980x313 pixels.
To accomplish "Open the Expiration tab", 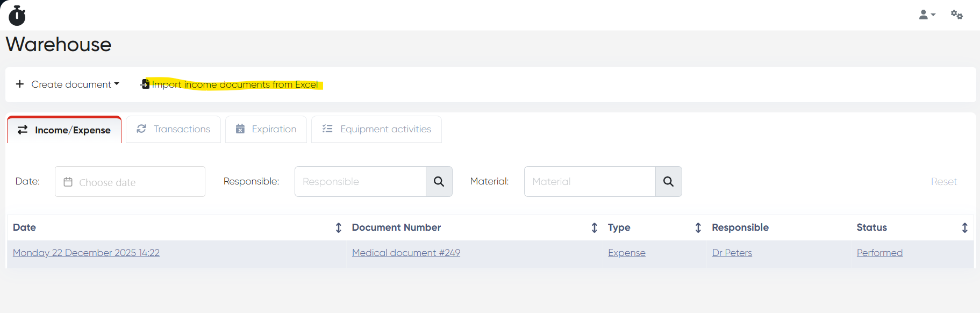I will point(266,129).
